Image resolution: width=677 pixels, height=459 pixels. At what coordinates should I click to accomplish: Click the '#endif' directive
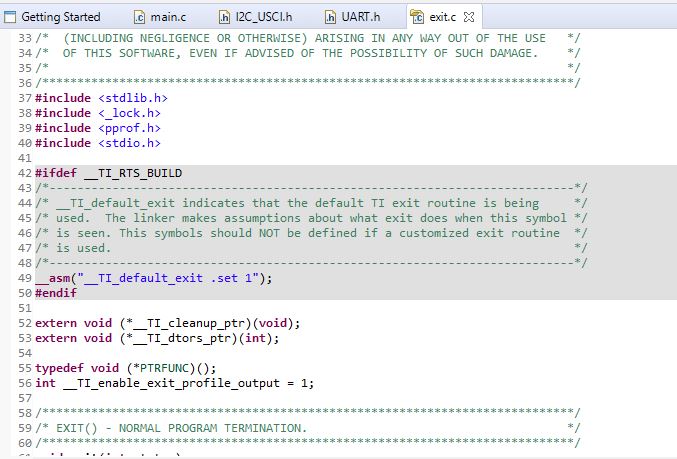pyautogui.click(x=56, y=293)
